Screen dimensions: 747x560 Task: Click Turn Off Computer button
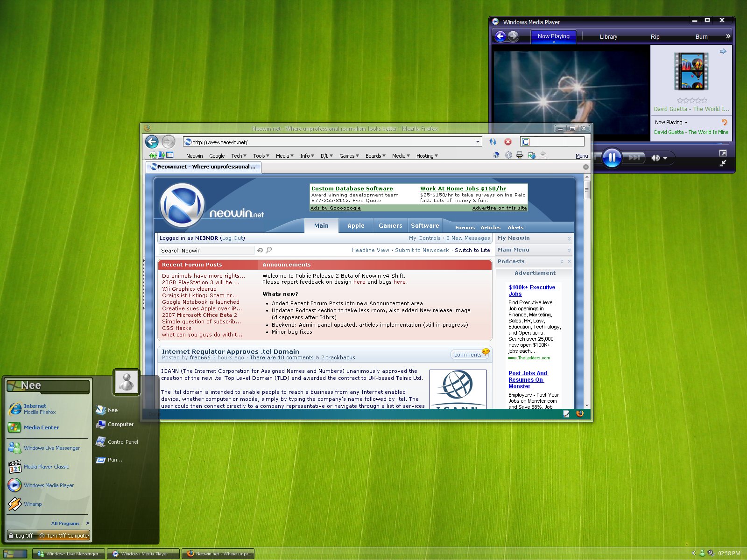[64, 536]
